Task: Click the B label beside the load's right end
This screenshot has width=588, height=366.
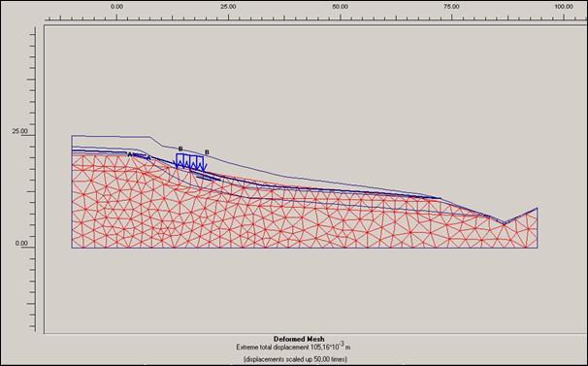Action: (x=207, y=152)
